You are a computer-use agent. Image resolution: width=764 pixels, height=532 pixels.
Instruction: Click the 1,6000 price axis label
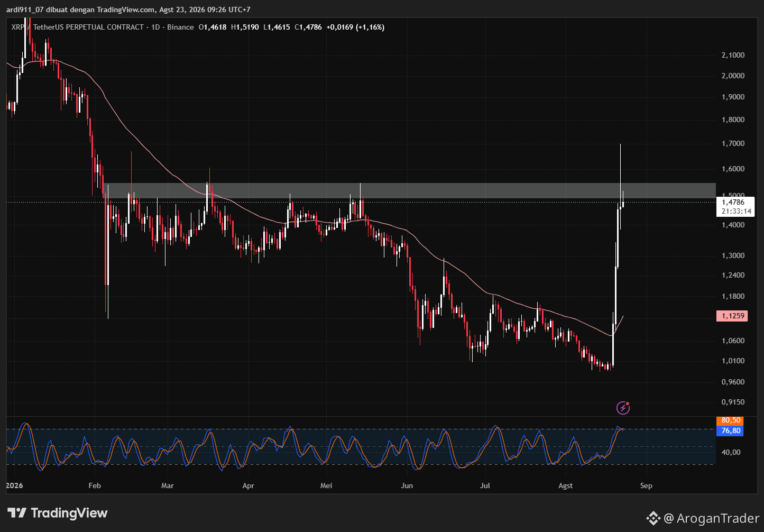[733, 169]
